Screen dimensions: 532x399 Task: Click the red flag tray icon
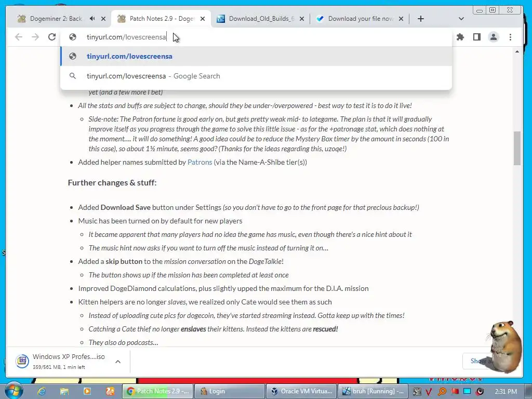(x=455, y=391)
